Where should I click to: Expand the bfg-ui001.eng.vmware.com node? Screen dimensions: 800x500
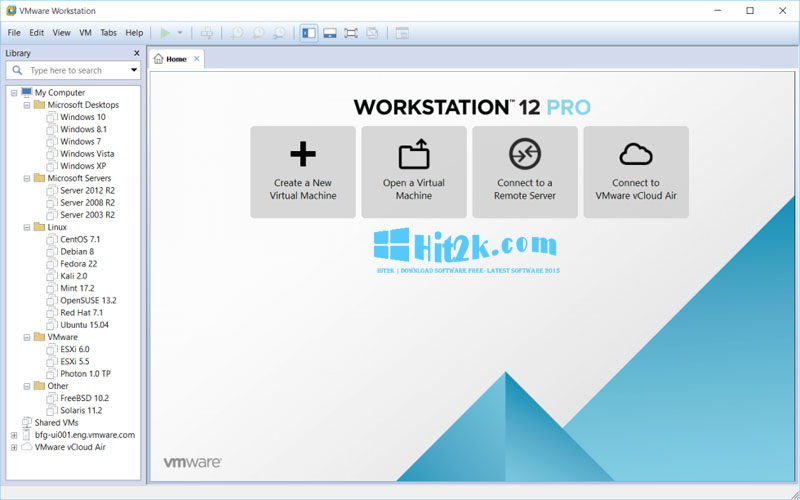pos(14,436)
